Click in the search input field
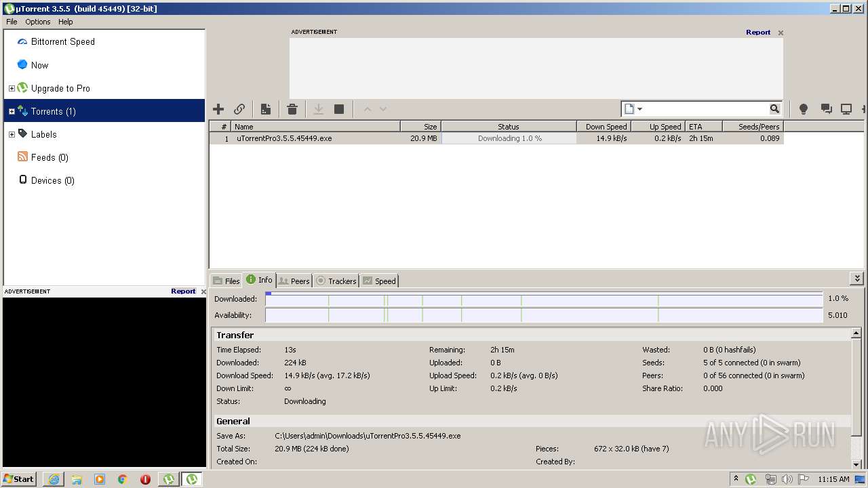Screen dimensions: 868x488 tap(707, 109)
